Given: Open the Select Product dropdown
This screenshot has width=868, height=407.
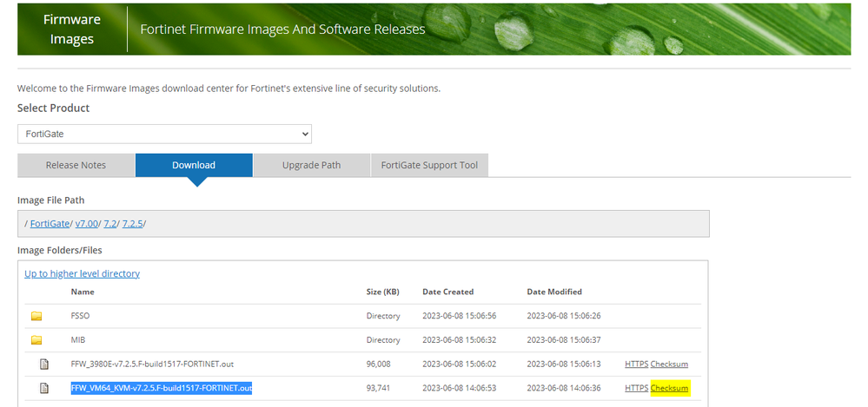Looking at the screenshot, I should click(164, 135).
